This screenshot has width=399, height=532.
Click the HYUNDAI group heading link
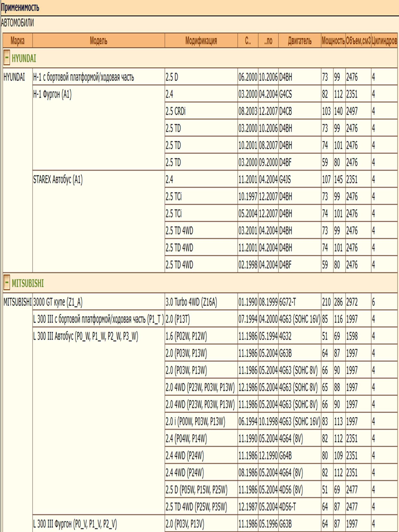tap(24, 59)
